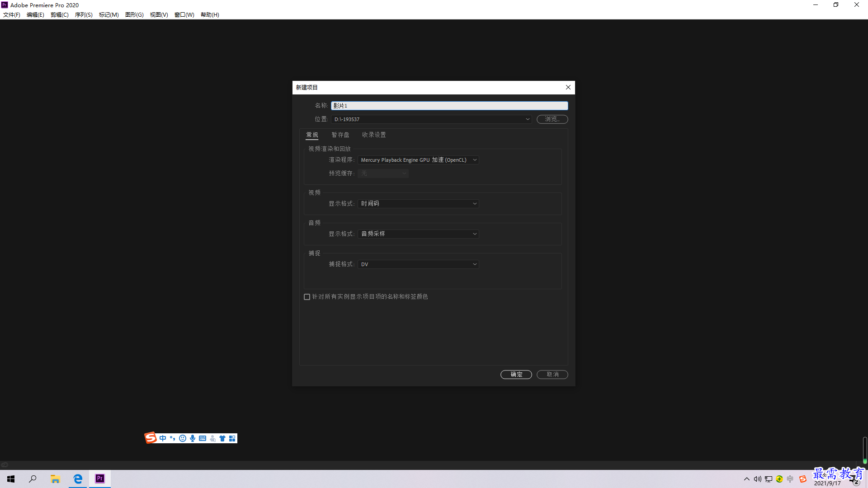Open the emoji smiley panel

tap(183, 438)
